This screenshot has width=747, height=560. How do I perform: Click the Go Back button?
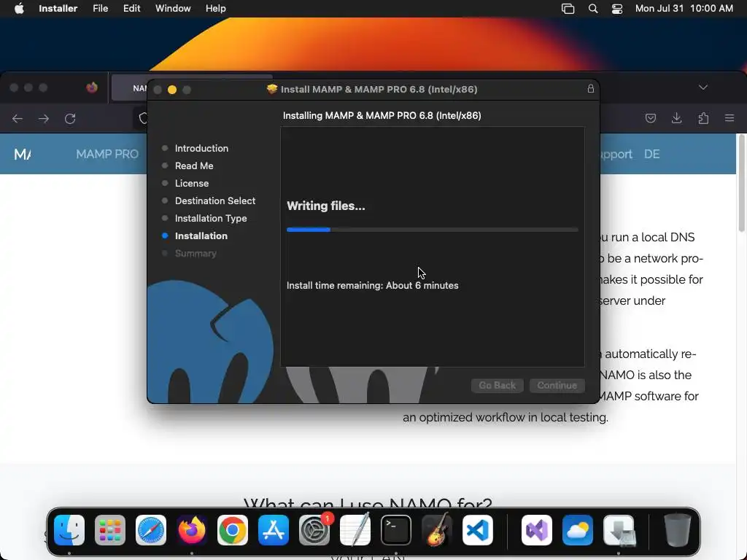click(498, 385)
